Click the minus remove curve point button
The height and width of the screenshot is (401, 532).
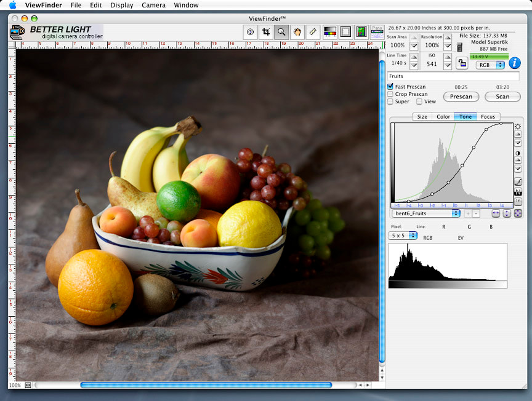(x=476, y=213)
